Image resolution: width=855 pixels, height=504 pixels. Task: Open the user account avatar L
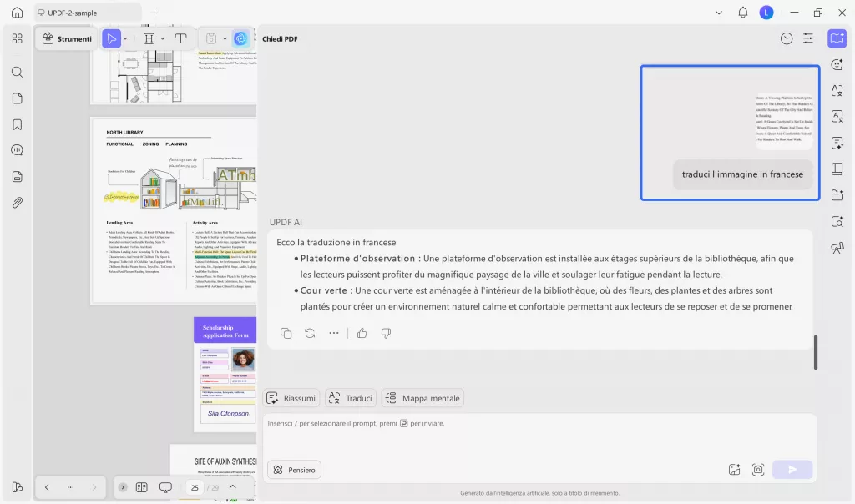[x=766, y=12]
